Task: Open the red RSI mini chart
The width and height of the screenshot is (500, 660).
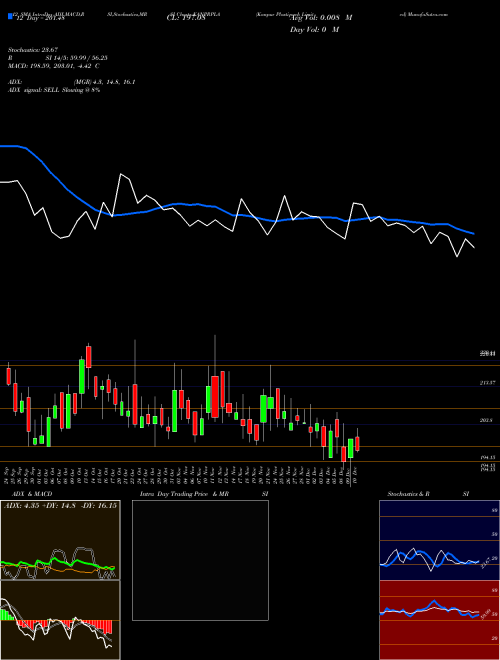Action: point(439,620)
